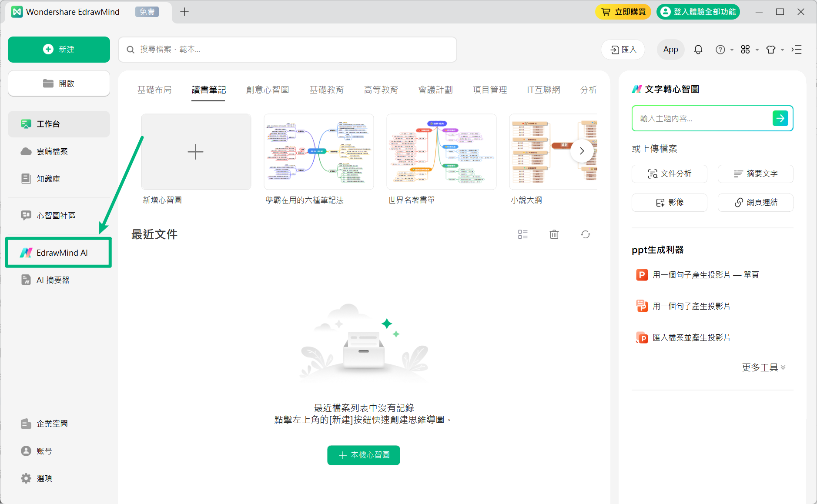Expand the skin theme dropdown arrow
The image size is (817, 504).
pyautogui.click(x=782, y=50)
